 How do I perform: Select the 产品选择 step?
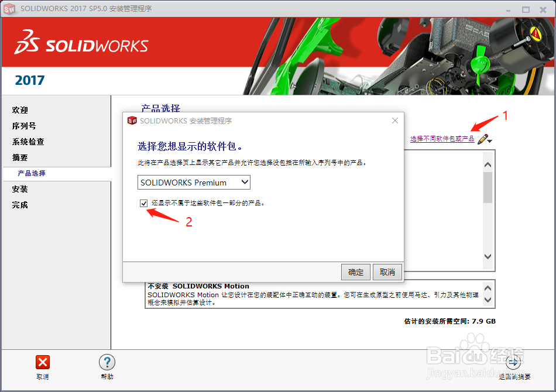pos(32,173)
